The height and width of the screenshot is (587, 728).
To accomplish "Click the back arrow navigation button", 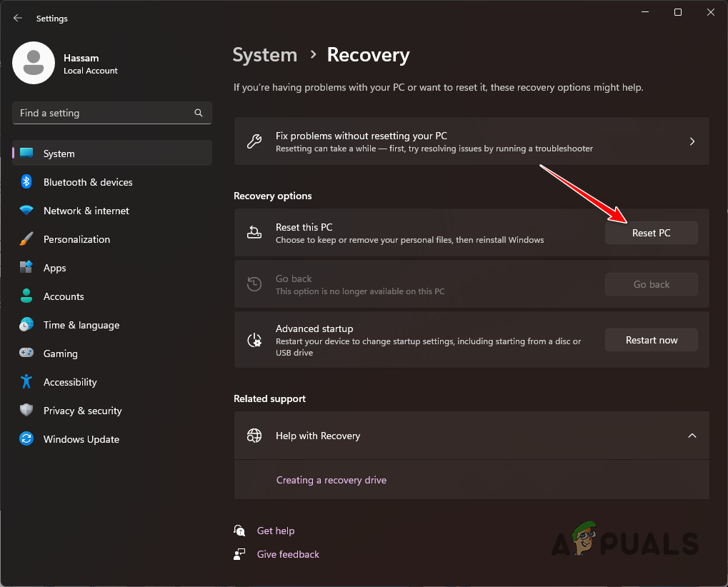I will pos(17,18).
